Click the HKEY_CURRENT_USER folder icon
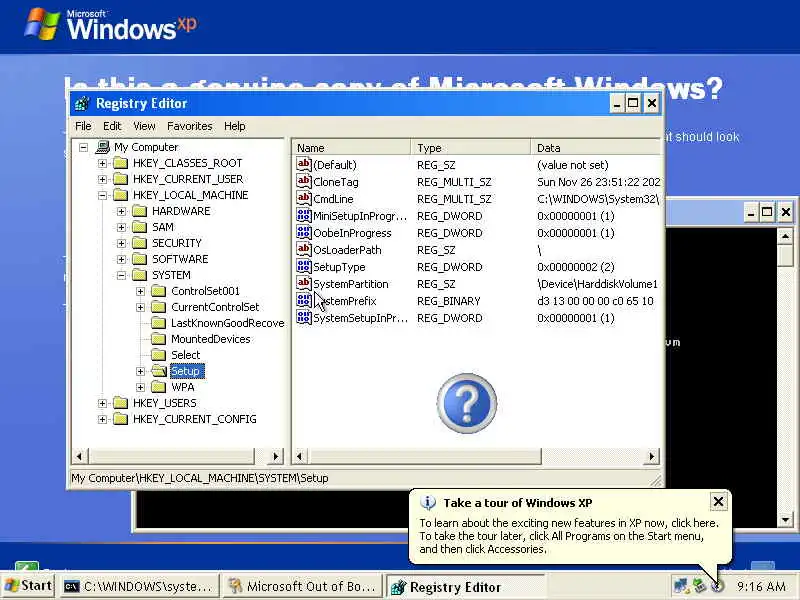800x600 pixels. (120, 179)
